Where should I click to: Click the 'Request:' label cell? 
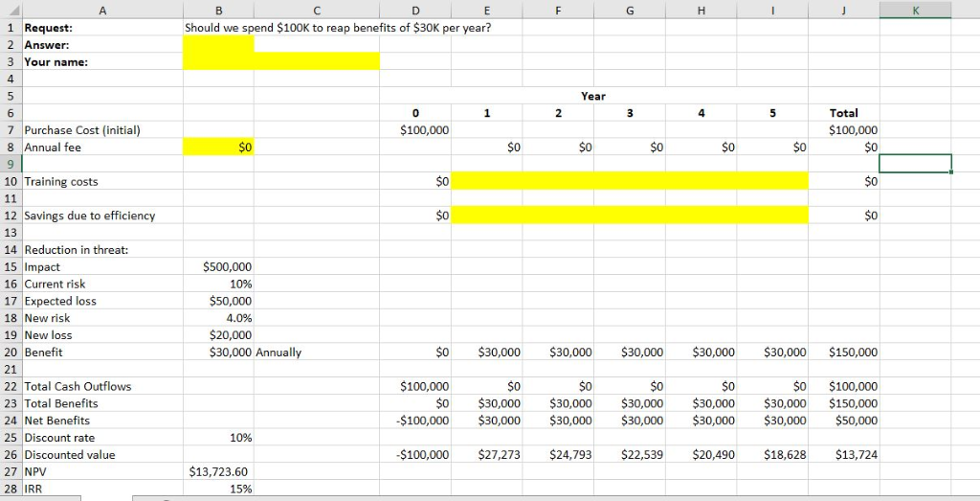pos(102,28)
